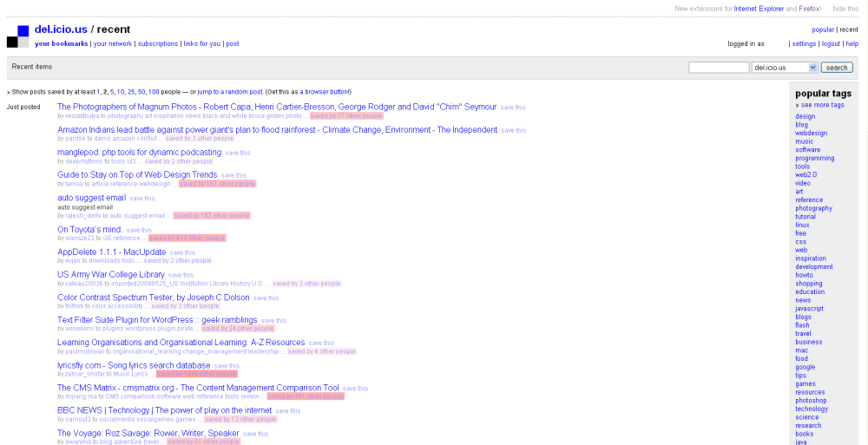Go to your network page

113,43
